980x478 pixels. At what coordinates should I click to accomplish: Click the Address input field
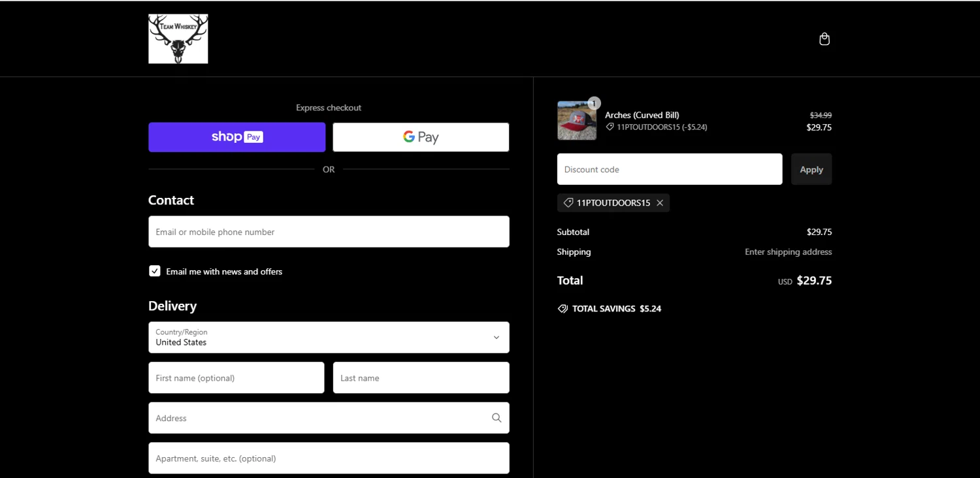click(x=329, y=418)
